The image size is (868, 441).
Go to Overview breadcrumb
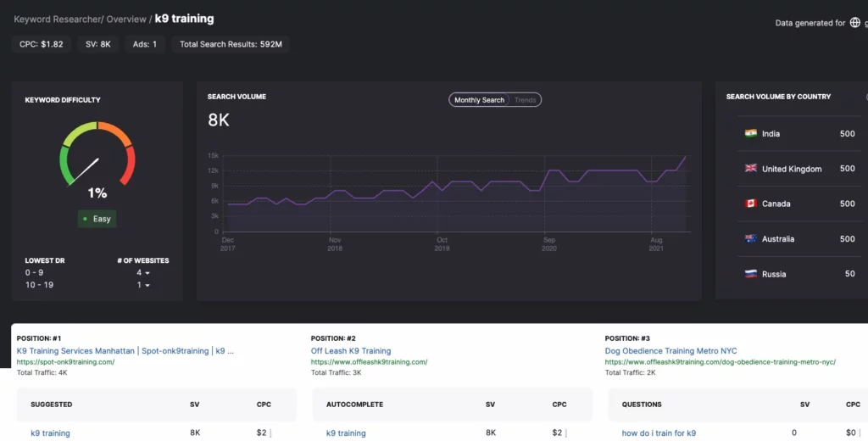[x=125, y=19]
